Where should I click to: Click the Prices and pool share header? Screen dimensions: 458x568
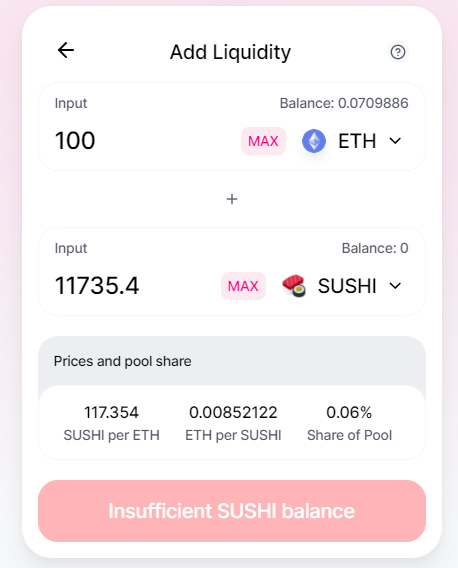tap(122, 361)
